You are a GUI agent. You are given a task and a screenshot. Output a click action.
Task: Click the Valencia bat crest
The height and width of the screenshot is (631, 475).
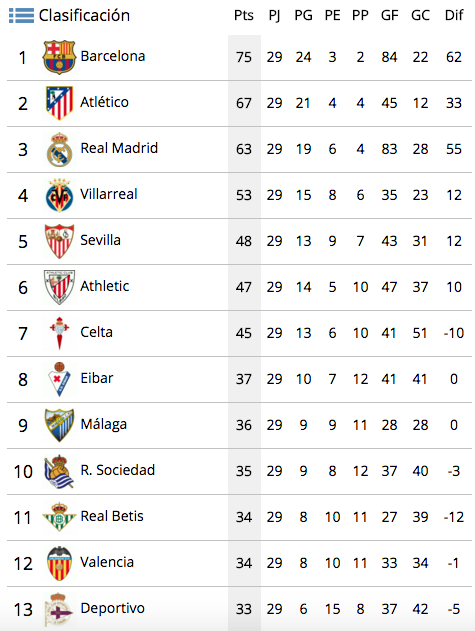59,563
